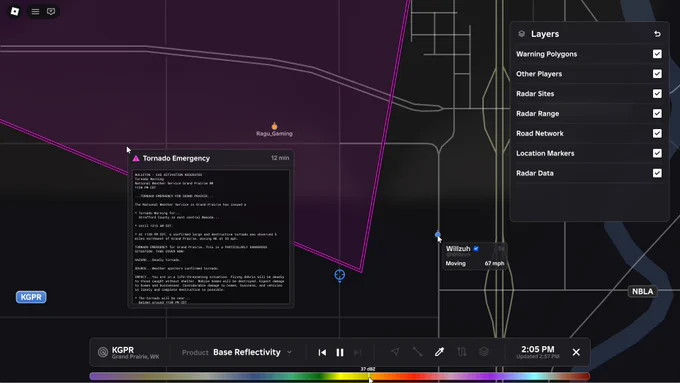Skip to first radar frame
Screen dimensions: 680x383
point(322,352)
